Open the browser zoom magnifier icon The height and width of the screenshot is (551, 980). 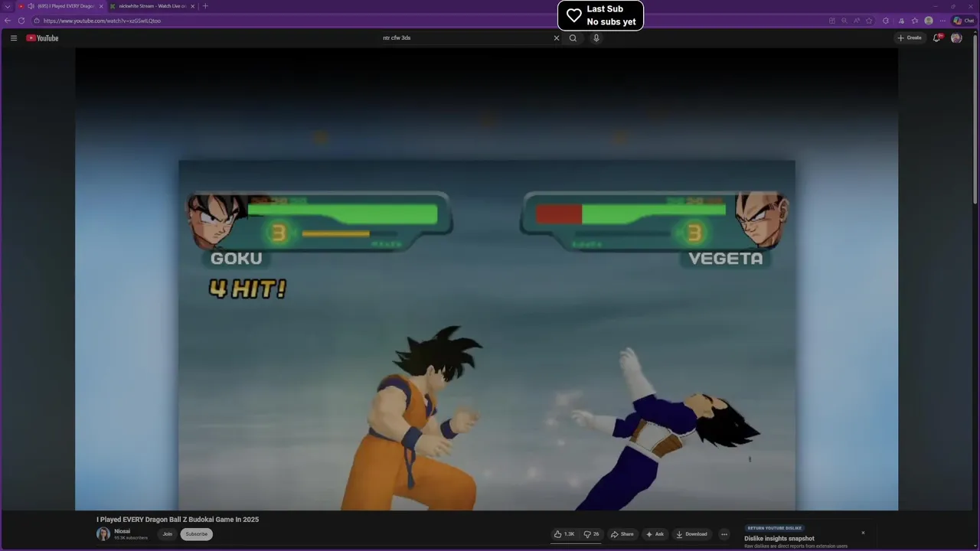coord(844,21)
